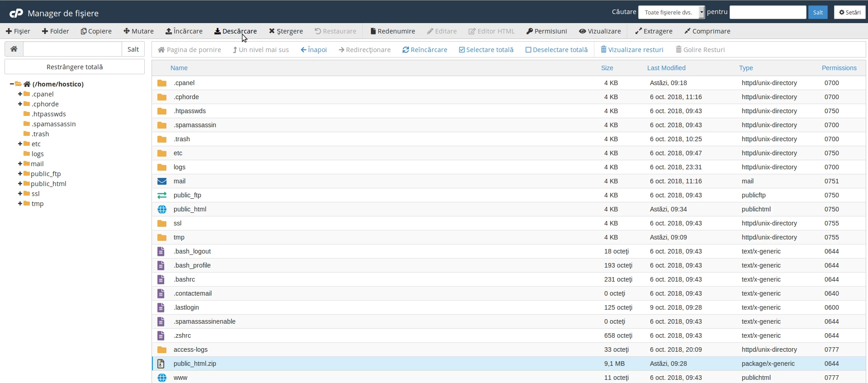
Task: Open the Setări settings button
Action: 849,12
